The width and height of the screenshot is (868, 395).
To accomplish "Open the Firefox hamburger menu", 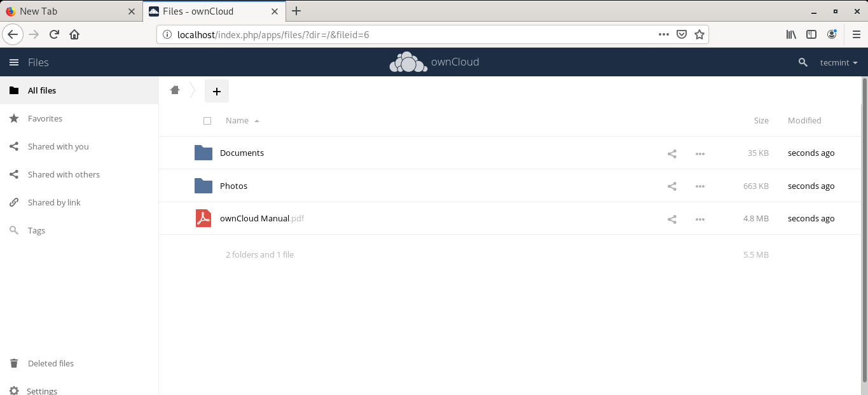I will point(856,34).
